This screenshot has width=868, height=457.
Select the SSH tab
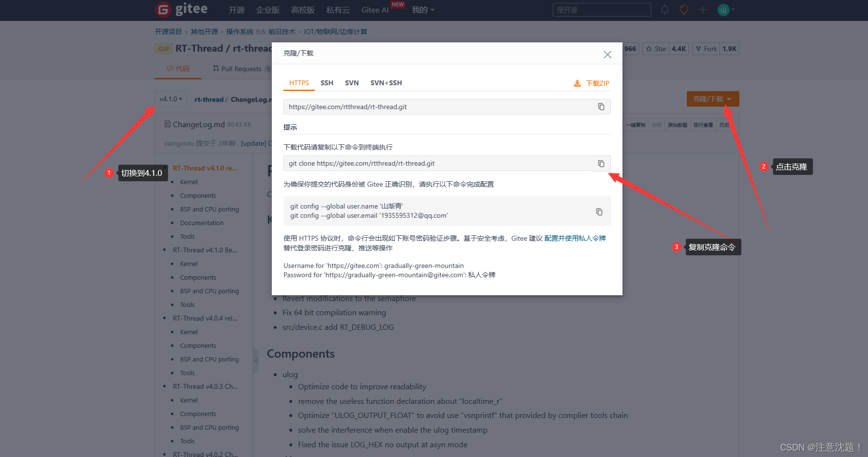pos(327,83)
